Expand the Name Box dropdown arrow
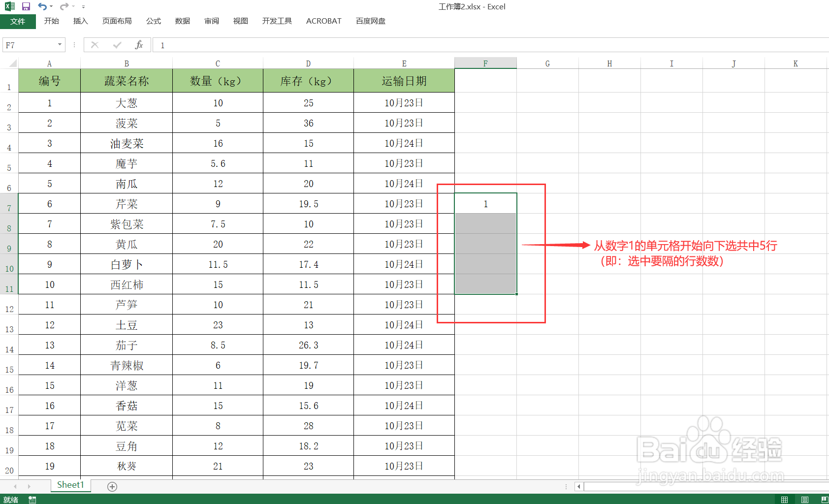829x504 pixels. click(x=60, y=45)
